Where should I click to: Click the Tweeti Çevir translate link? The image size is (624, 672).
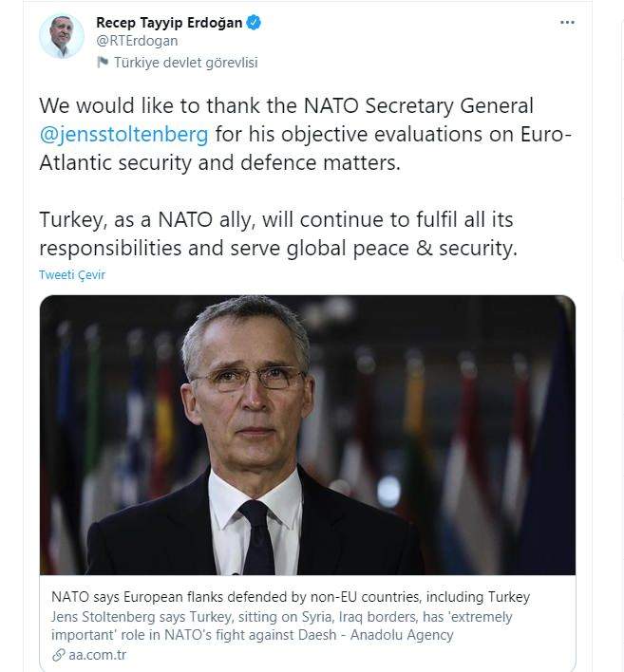[72, 274]
